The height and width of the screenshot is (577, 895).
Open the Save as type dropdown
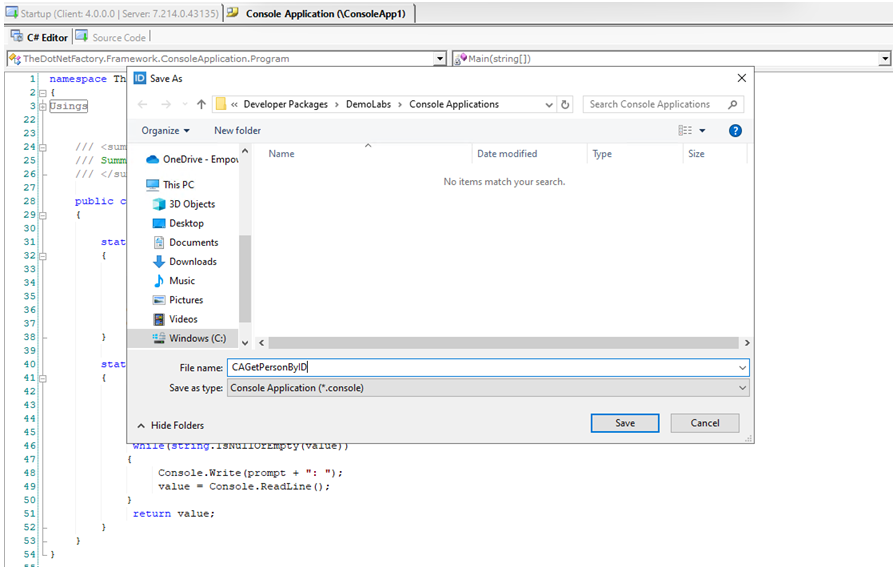point(488,388)
